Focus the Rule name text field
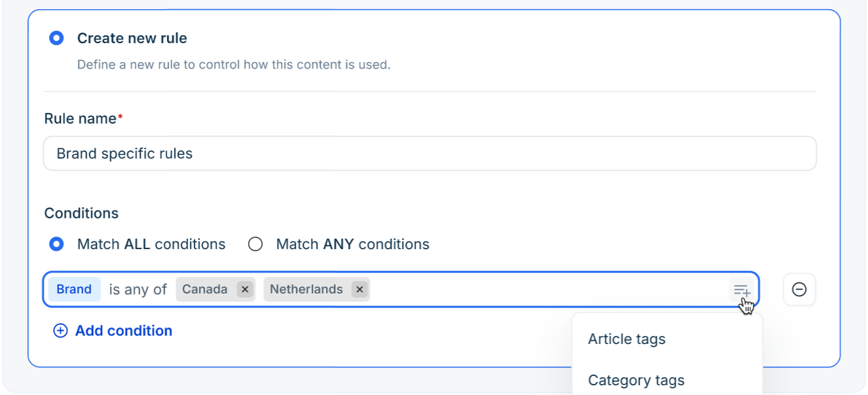This screenshot has width=868, height=395. coord(430,154)
